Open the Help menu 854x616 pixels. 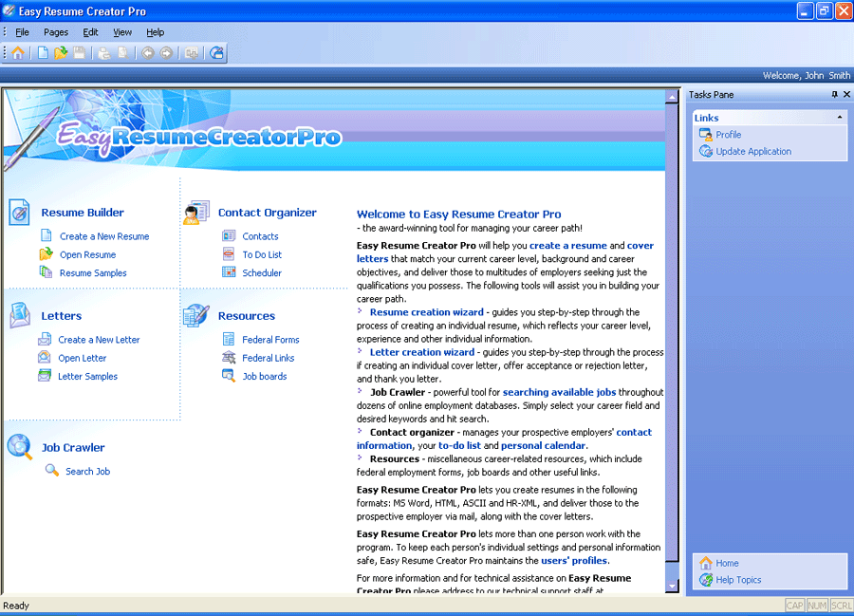point(156,32)
